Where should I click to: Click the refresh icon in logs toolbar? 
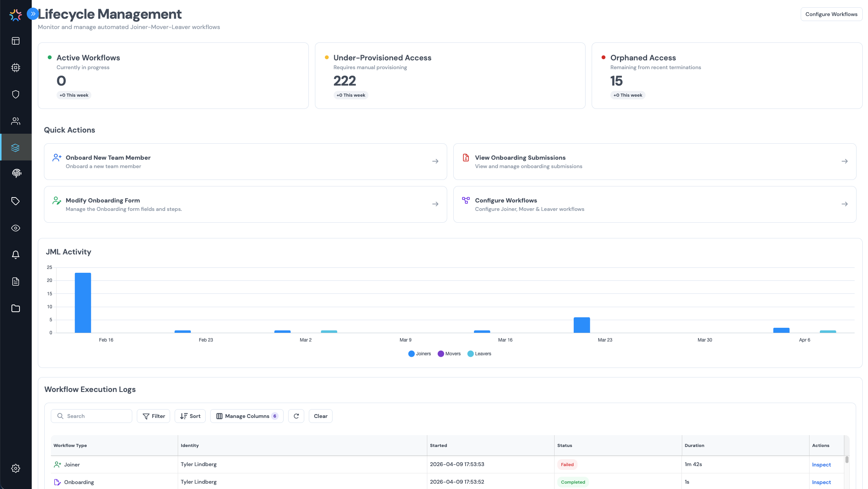296,416
